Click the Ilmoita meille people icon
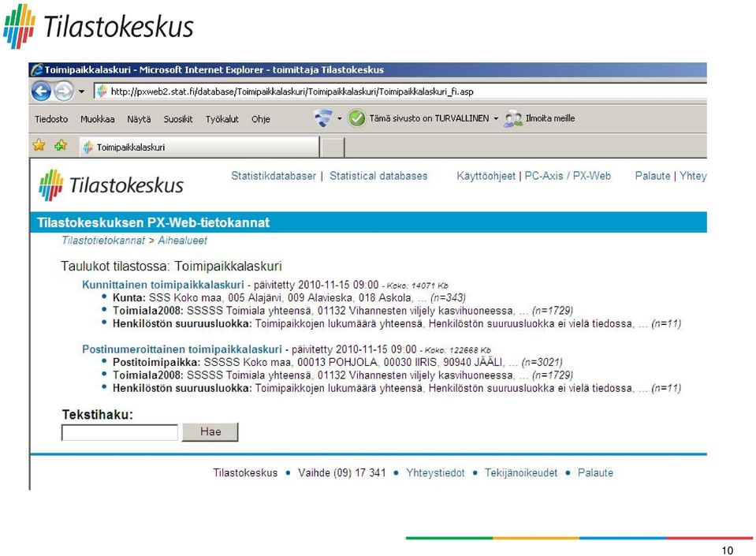This screenshot has height=556, width=756. coord(513,118)
